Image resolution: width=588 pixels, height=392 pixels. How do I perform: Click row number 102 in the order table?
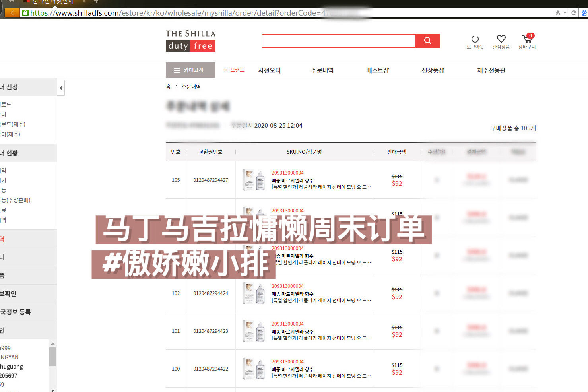click(x=176, y=293)
